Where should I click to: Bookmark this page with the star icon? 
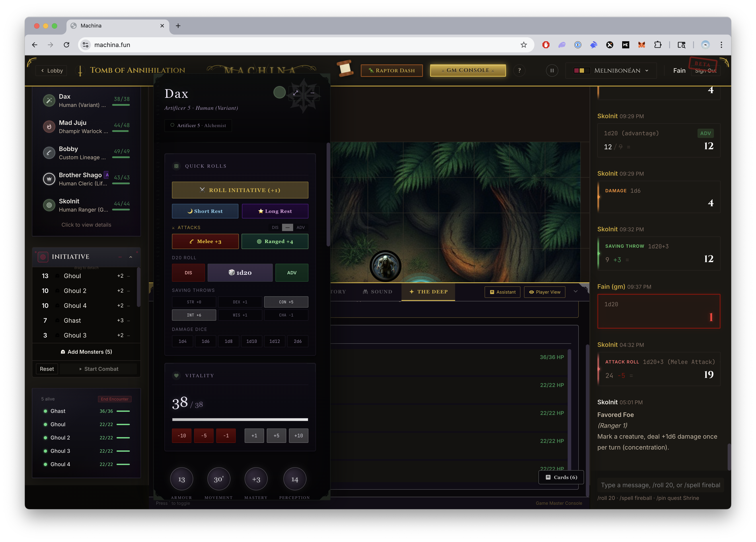tap(524, 45)
